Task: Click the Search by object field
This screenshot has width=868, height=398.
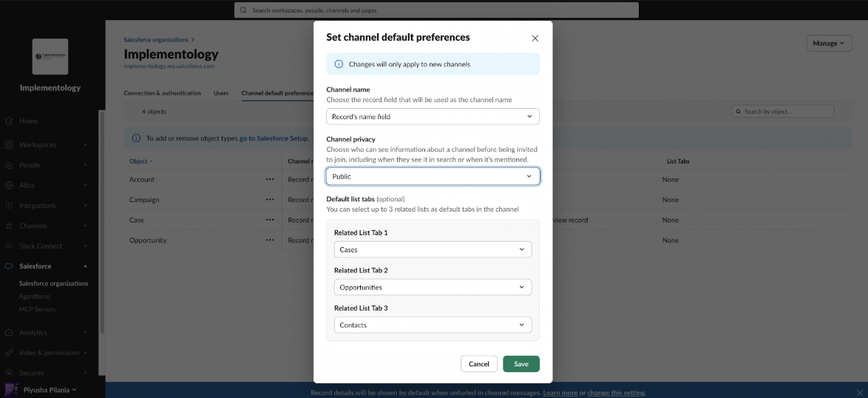Action: pos(783,111)
